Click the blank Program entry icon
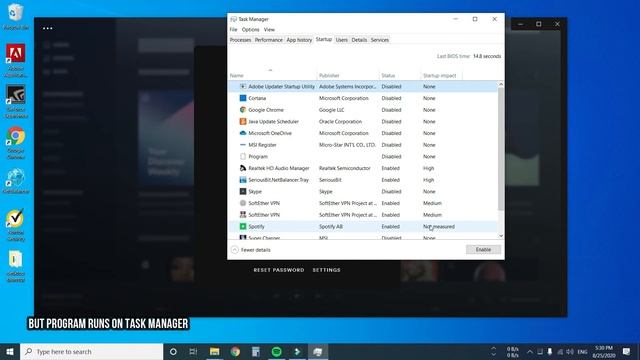Viewport: 640px width, 360px height. (243, 156)
